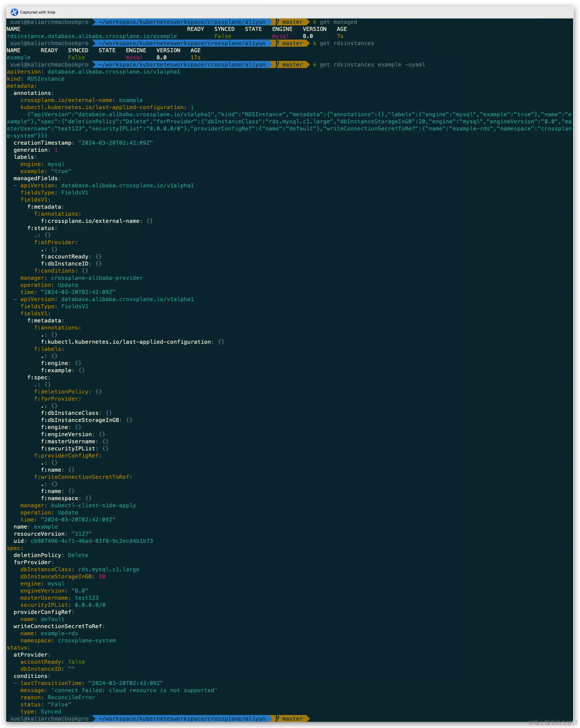Click the creationTimestamp line
Image resolution: width=580 pixels, height=728 pixels.
coord(83,143)
